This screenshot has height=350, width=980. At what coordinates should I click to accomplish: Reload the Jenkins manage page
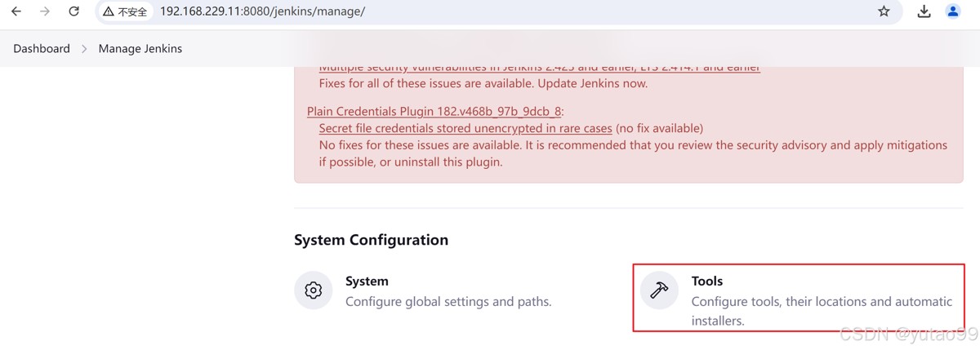[x=74, y=11]
